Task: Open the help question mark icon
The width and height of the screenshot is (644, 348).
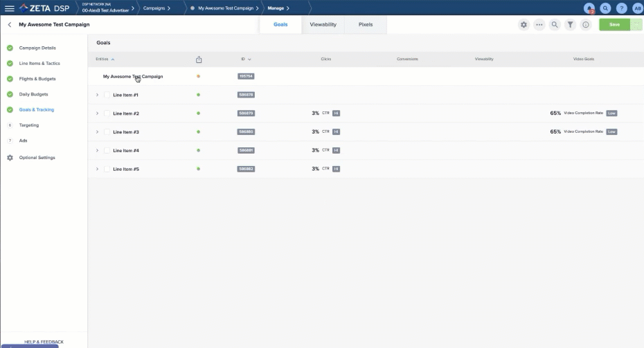Action: click(622, 8)
